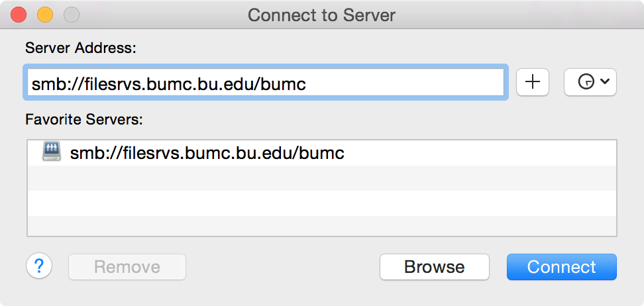This screenshot has height=306, width=644.
Task: Expand the recent servers chevron arrow
Action: tap(604, 81)
